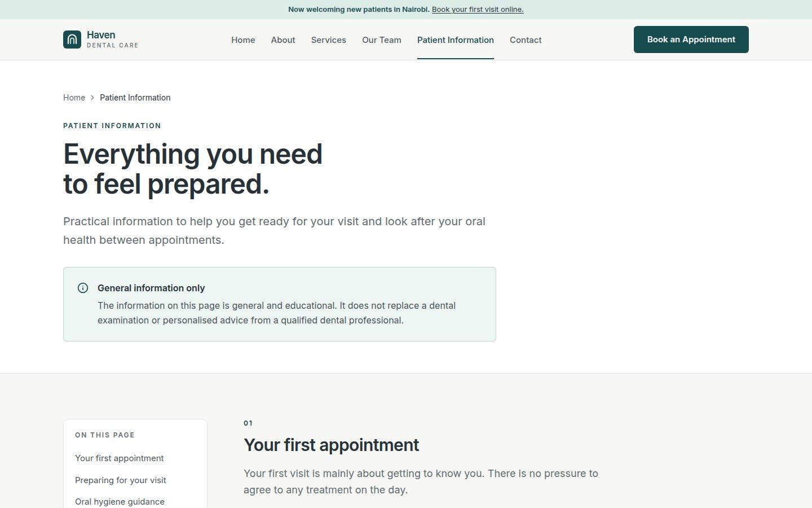Click the Now welcoming new patients banner text
This screenshot has height=508, width=812.
(359, 10)
